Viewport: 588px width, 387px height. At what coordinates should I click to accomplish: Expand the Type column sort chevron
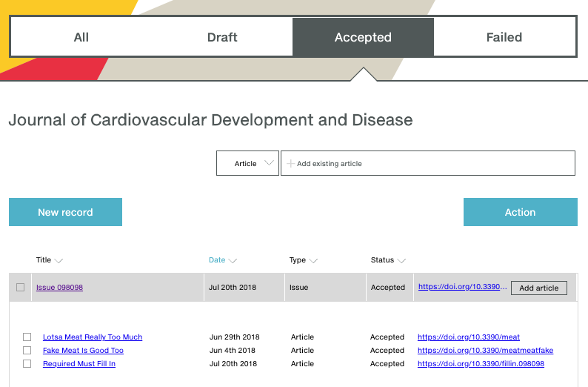313,261
